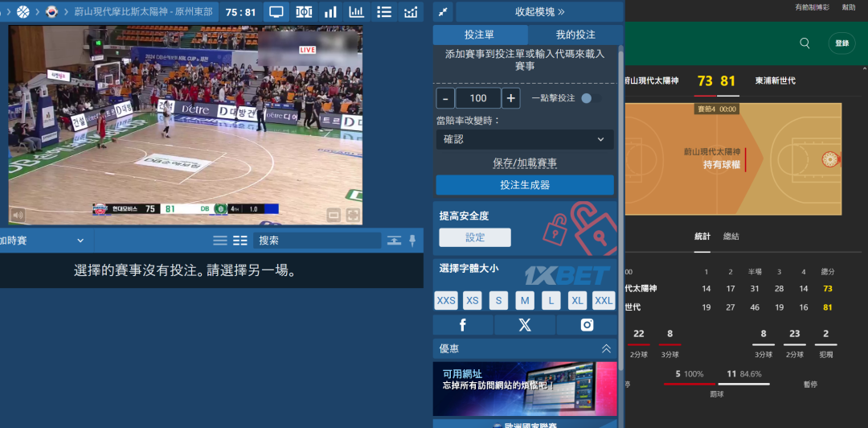This screenshot has width=868, height=428.
Task: Collapse all markets with the up-arrow icon
Action: [394, 241]
